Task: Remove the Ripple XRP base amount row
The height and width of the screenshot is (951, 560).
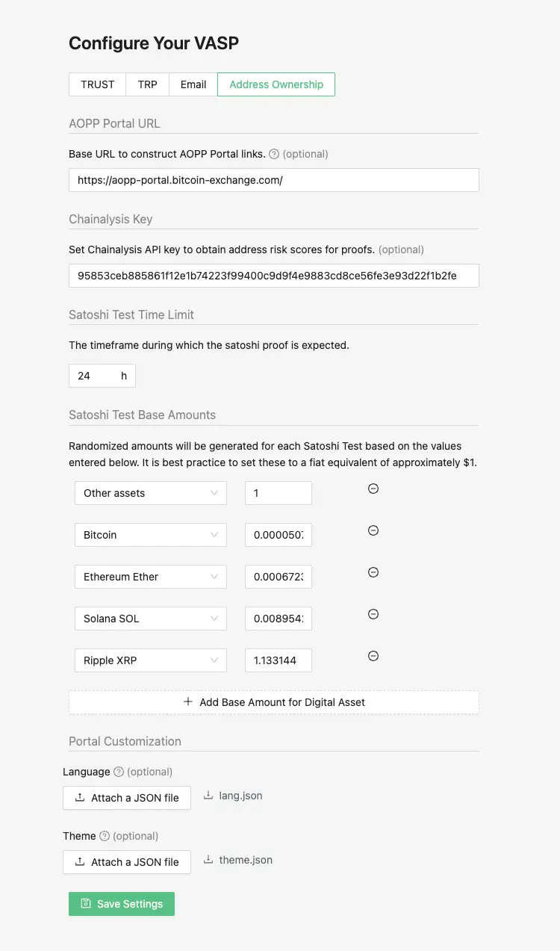Action: 373,656
